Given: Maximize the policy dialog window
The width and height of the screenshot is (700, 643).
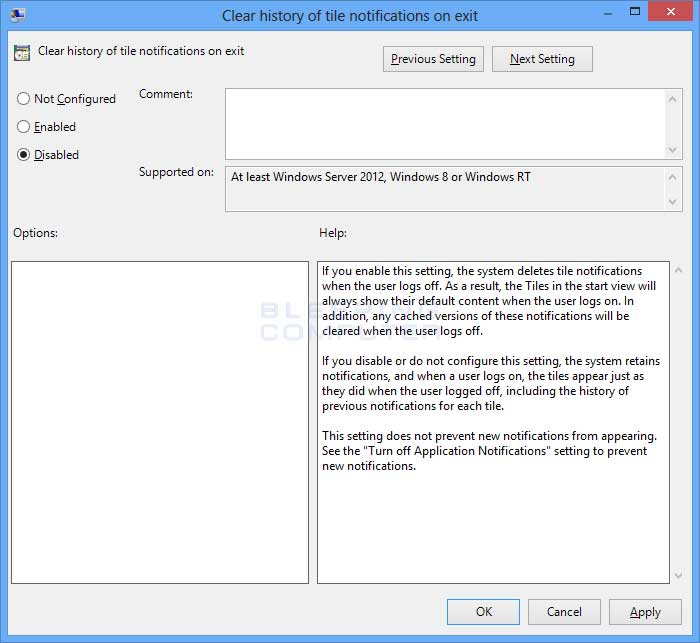Looking at the screenshot, I should click(635, 12).
